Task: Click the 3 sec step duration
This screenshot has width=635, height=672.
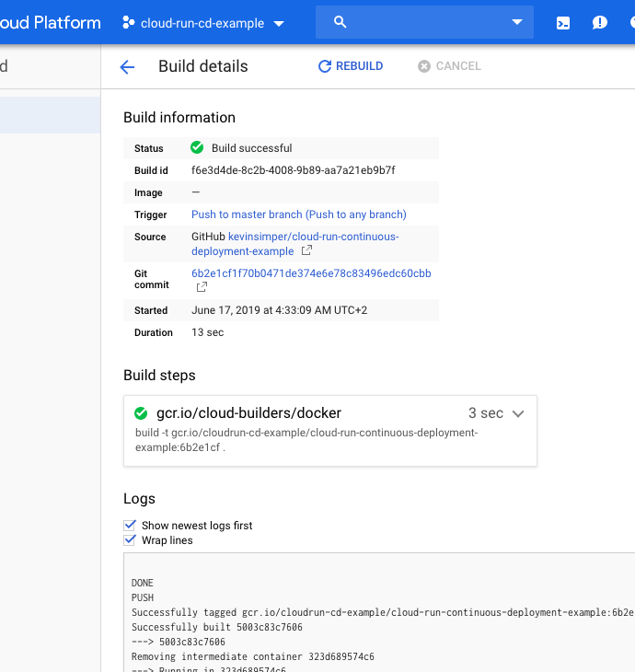Action: [486, 413]
